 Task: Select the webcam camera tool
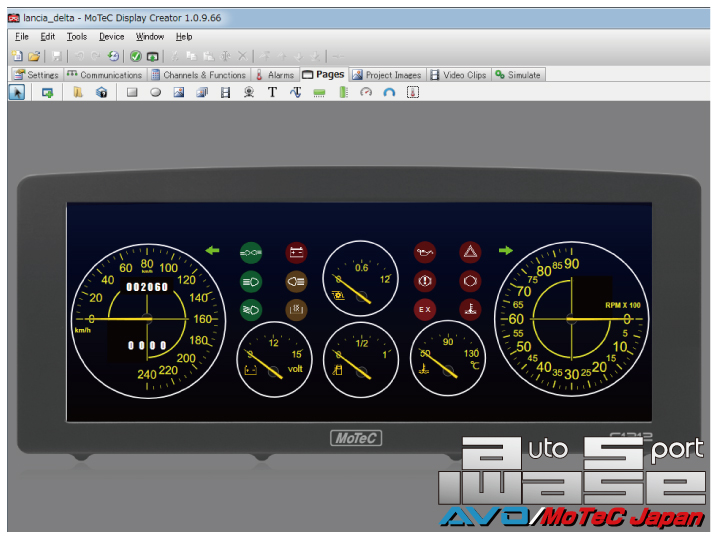(249, 92)
